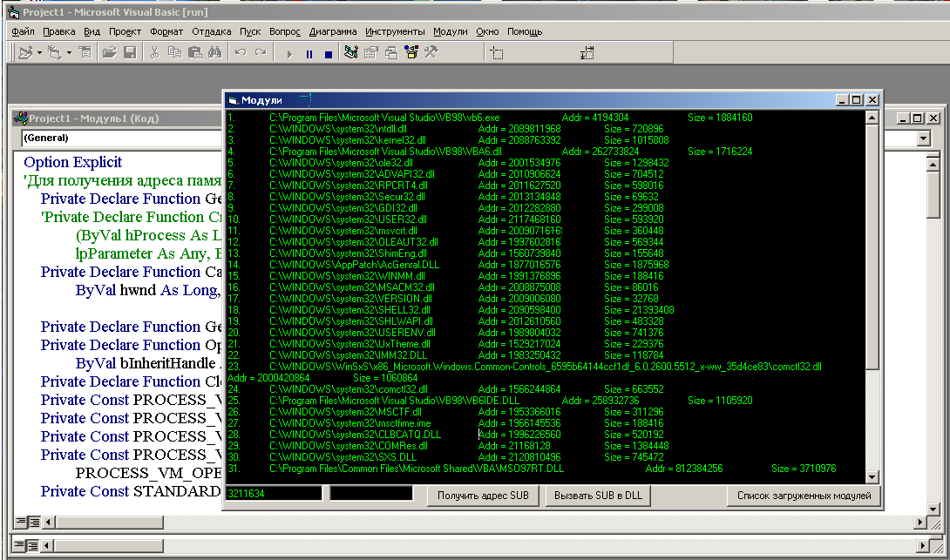Click the Redo arrow icon
950x560 pixels.
pyautogui.click(x=261, y=52)
